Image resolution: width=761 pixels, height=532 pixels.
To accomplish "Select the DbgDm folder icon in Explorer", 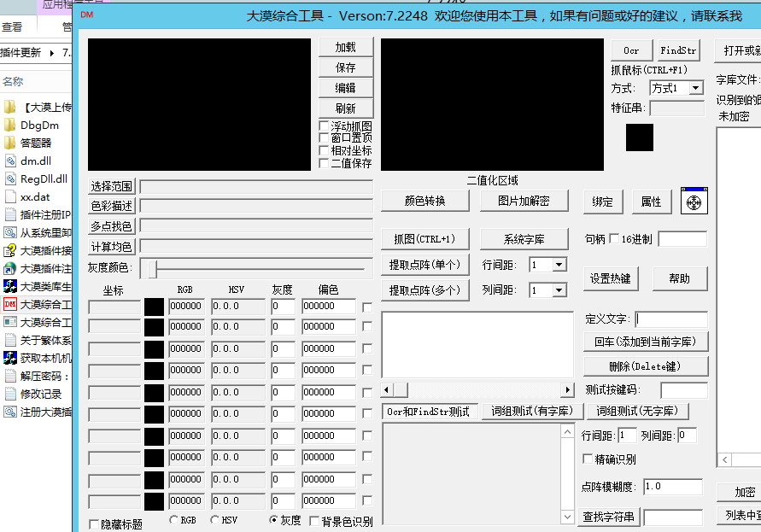I will (x=9, y=125).
